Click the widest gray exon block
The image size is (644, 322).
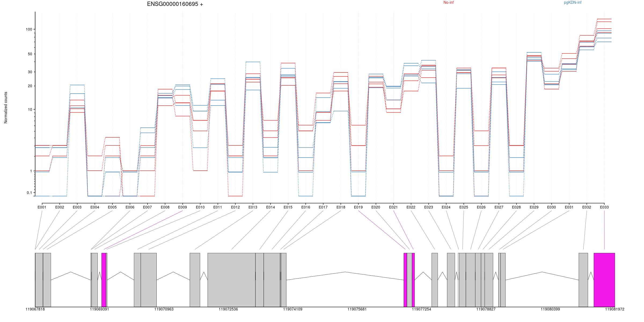[x=231, y=280]
